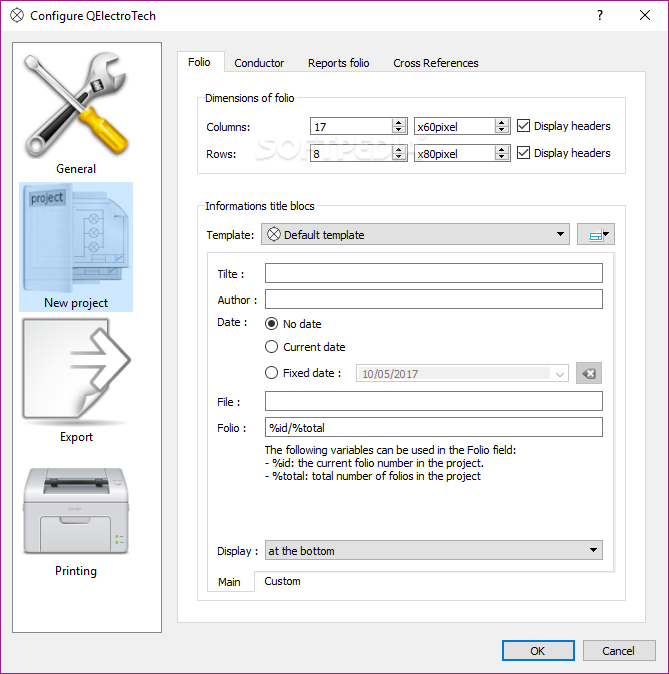Click into the Tilte input field
The width and height of the screenshot is (669, 674).
[433, 273]
